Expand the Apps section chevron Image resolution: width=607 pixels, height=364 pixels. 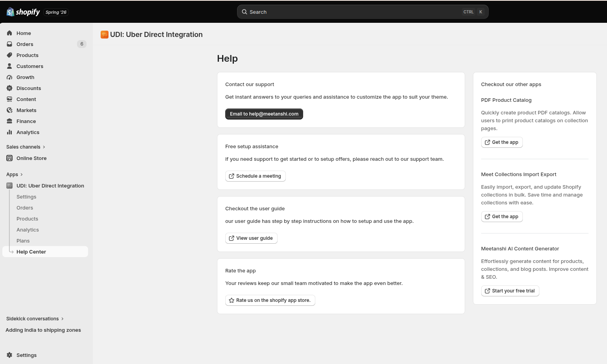pyautogui.click(x=22, y=174)
